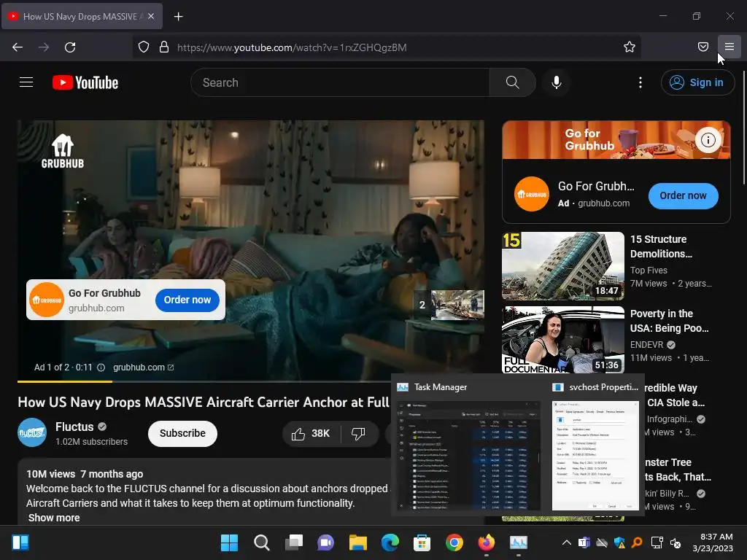Open Task View on the taskbar
The width and height of the screenshot is (747, 560).
pyautogui.click(x=294, y=542)
